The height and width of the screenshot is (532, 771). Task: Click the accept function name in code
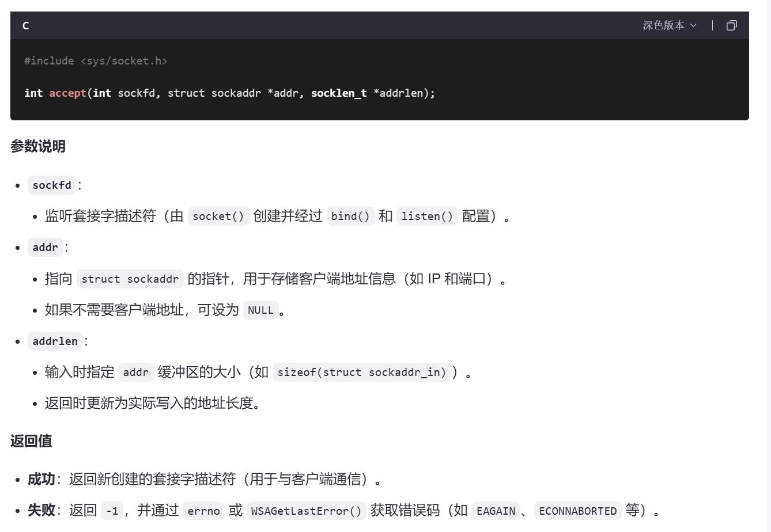(x=67, y=93)
